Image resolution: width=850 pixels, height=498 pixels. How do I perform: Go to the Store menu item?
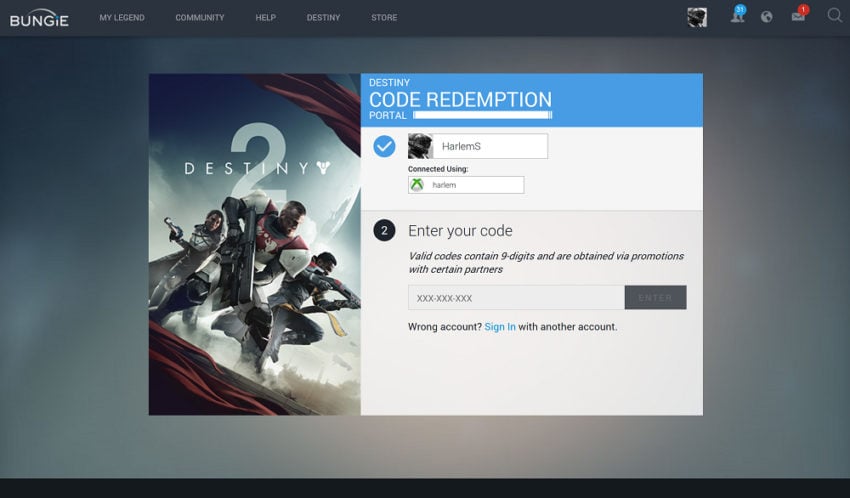tap(384, 18)
